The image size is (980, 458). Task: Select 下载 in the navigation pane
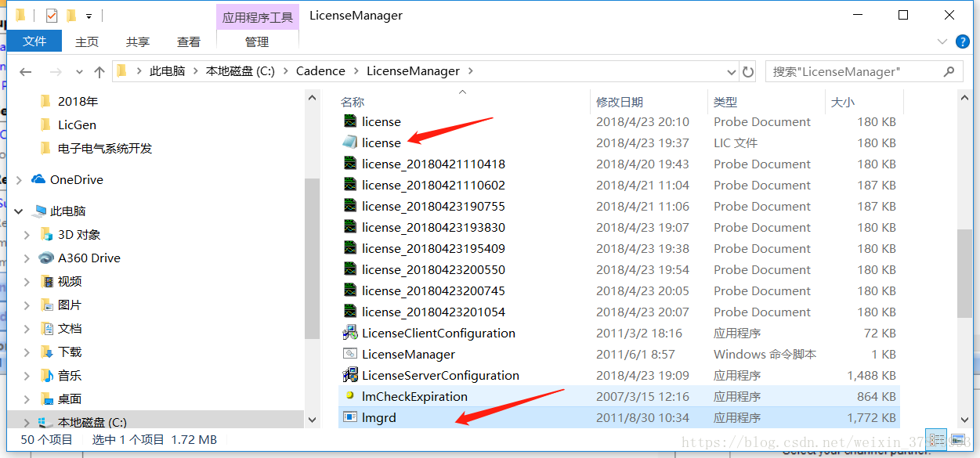point(70,352)
